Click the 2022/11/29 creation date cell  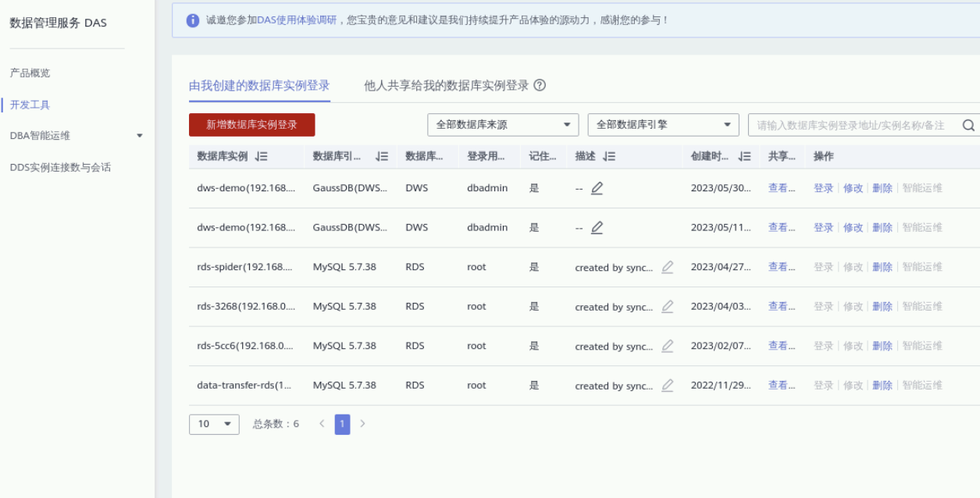[721, 385]
